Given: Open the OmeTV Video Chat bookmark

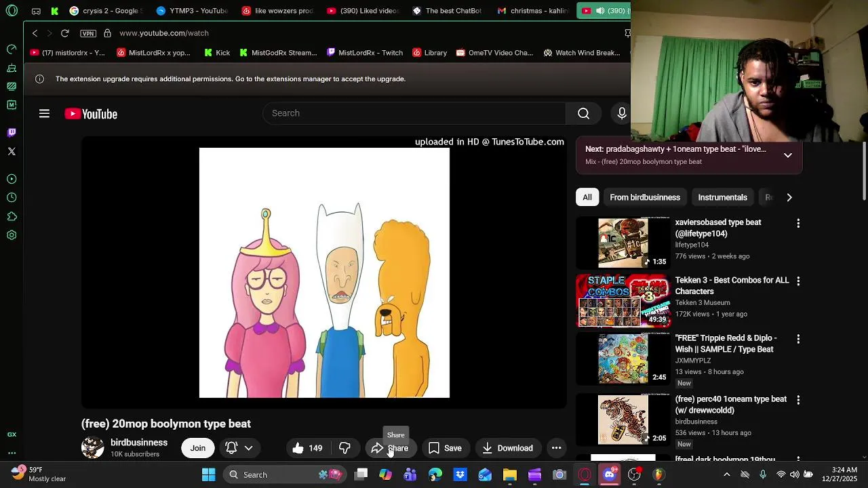Looking at the screenshot, I should coord(494,53).
